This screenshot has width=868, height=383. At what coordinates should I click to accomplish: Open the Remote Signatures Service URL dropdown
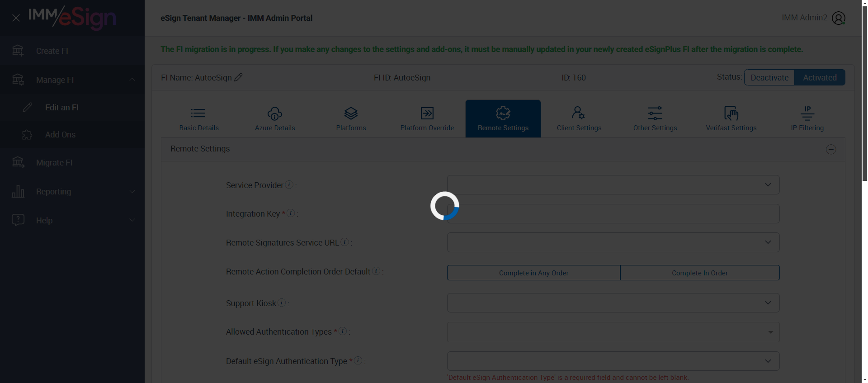(x=613, y=242)
